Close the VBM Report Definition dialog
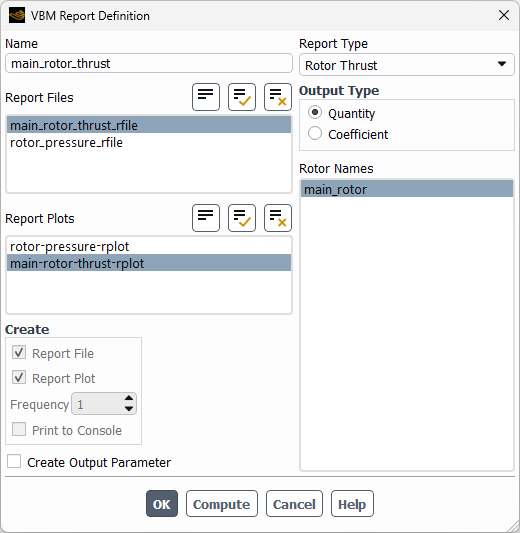Viewport: 520px width, 533px height. tap(504, 15)
